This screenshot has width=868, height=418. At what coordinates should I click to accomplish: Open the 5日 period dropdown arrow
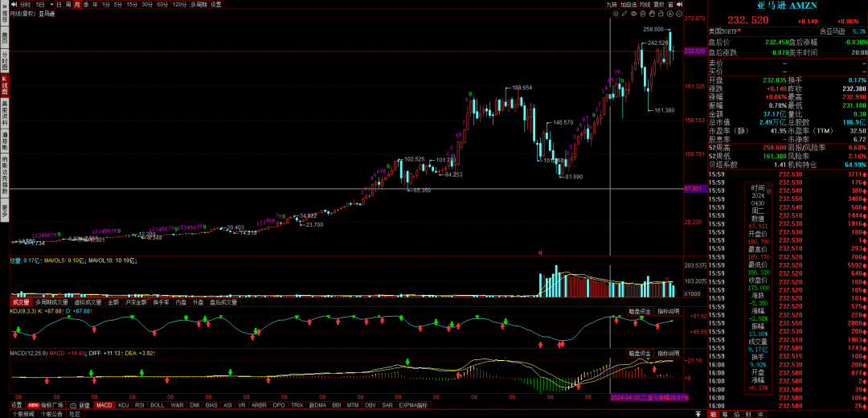pyautogui.click(x=50, y=4)
